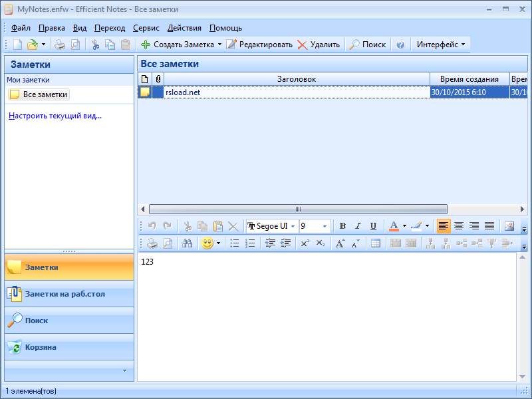Justify the text alignment
This screenshot has width=532, height=399.
489,226
